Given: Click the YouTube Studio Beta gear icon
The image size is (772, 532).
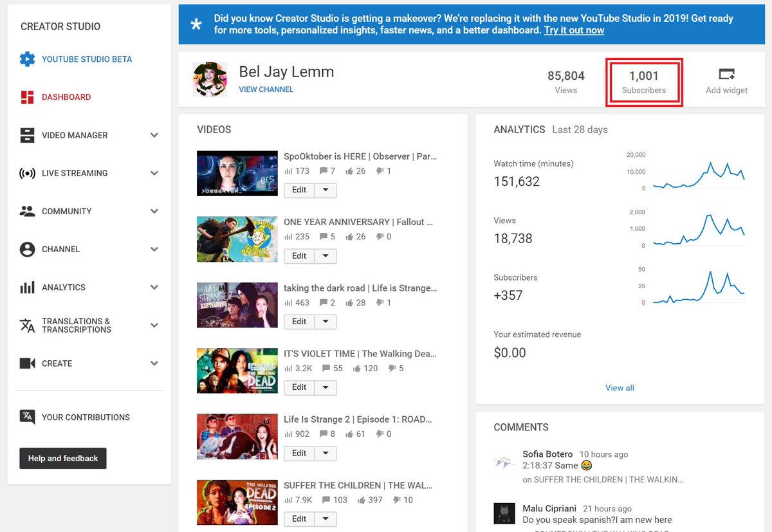Looking at the screenshot, I should [27, 59].
